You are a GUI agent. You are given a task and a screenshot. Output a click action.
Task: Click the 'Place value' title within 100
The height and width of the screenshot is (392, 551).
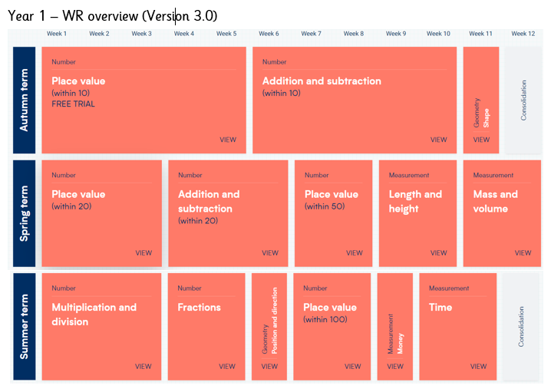pos(330,308)
